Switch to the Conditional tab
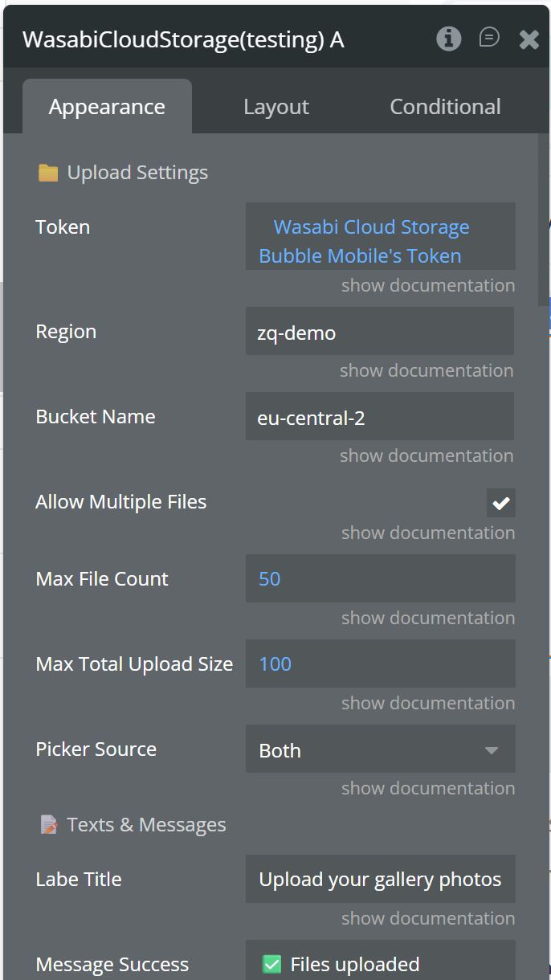Image resolution: width=551 pixels, height=980 pixels. coord(445,107)
